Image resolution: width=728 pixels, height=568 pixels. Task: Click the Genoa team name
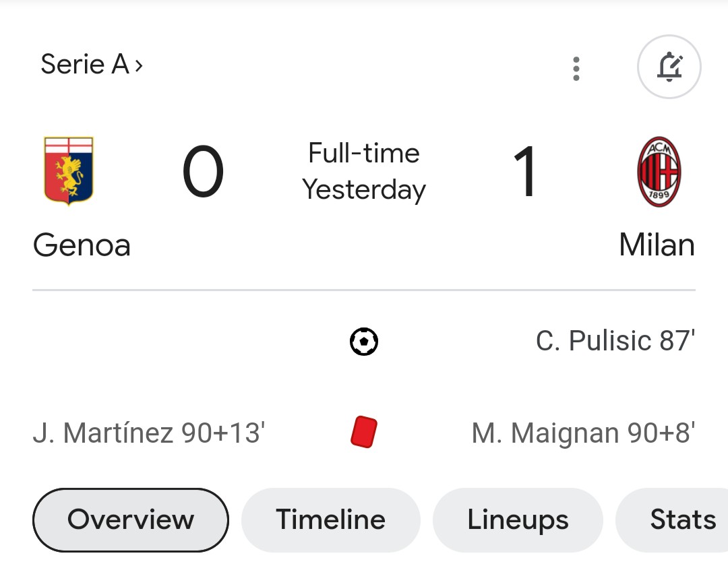click(x=82, y=245)
